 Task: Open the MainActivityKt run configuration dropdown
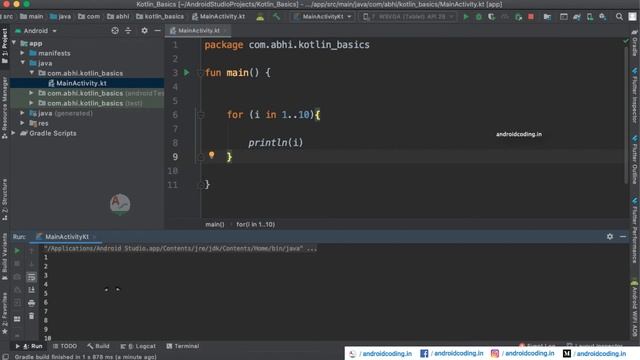(323, 17)
